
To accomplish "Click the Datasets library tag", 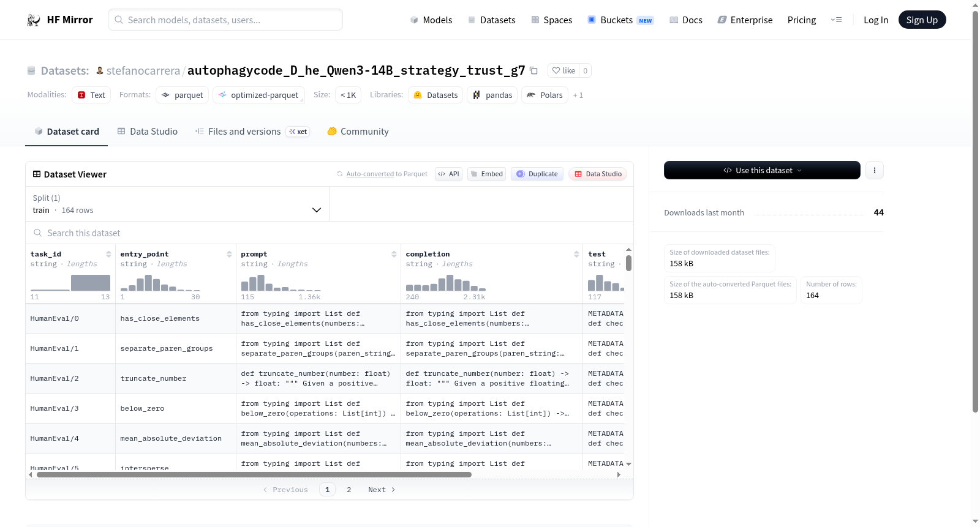I will coord(435,95).
